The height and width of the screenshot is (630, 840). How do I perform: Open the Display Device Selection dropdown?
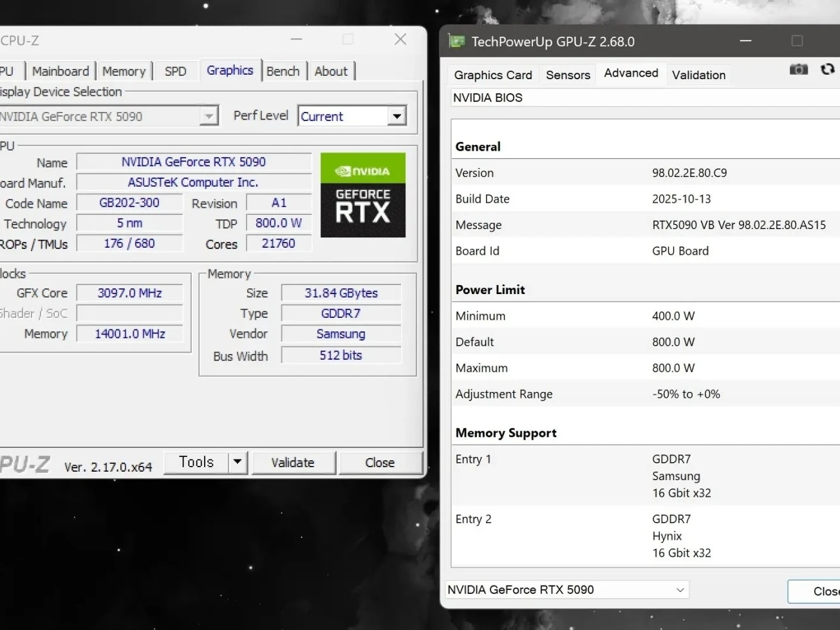[x=207, y=116]
